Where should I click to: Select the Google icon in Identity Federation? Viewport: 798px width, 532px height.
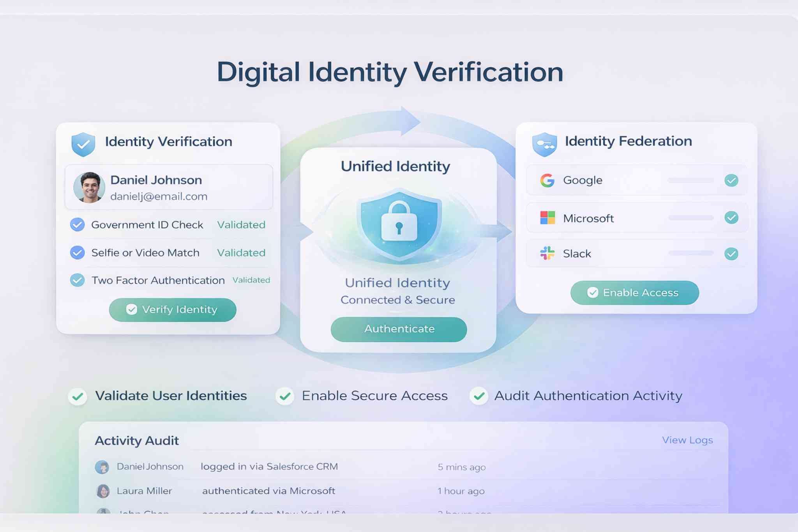(547, 180)
